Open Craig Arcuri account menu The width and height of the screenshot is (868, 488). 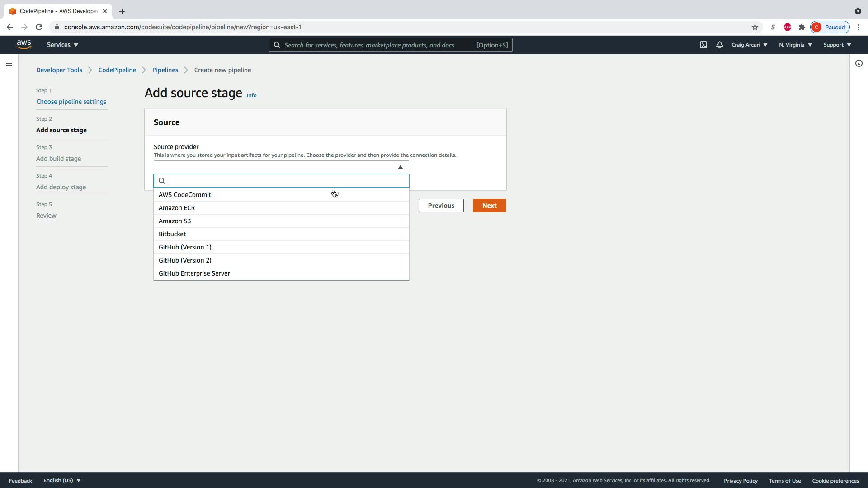coord(749,45)
